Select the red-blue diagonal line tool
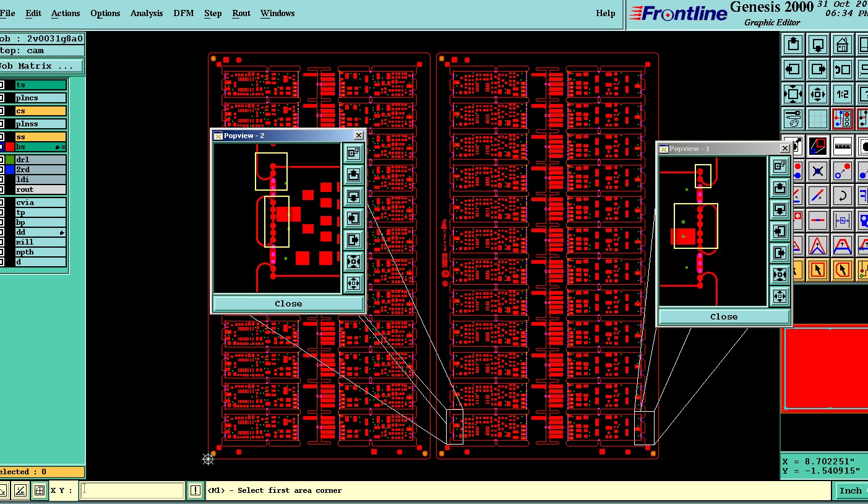The width and height of the screenshot is (868, 504). click(x=818, y=196)
